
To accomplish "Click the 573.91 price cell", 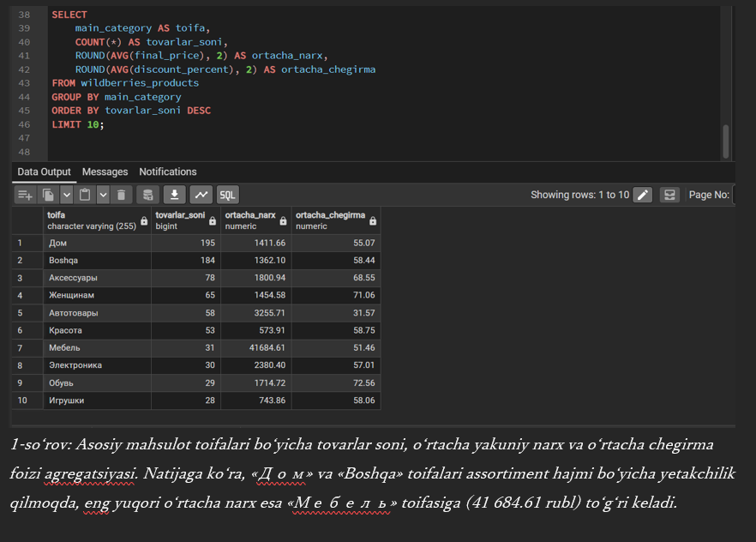I will click(x=256, y=330).
